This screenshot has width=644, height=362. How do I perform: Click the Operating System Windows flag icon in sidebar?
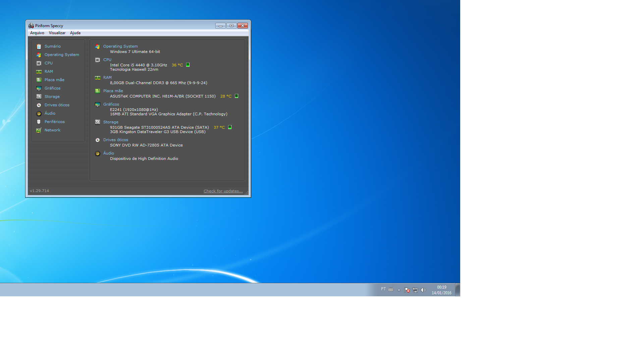39,55
